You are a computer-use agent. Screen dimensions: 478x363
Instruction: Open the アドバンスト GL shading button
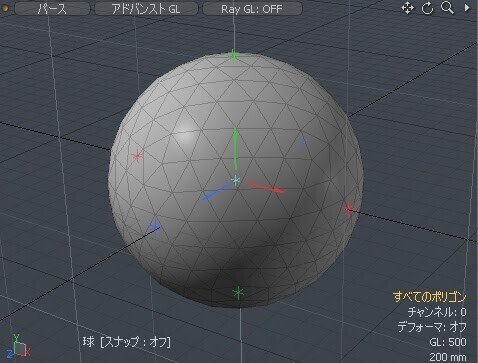146,8
